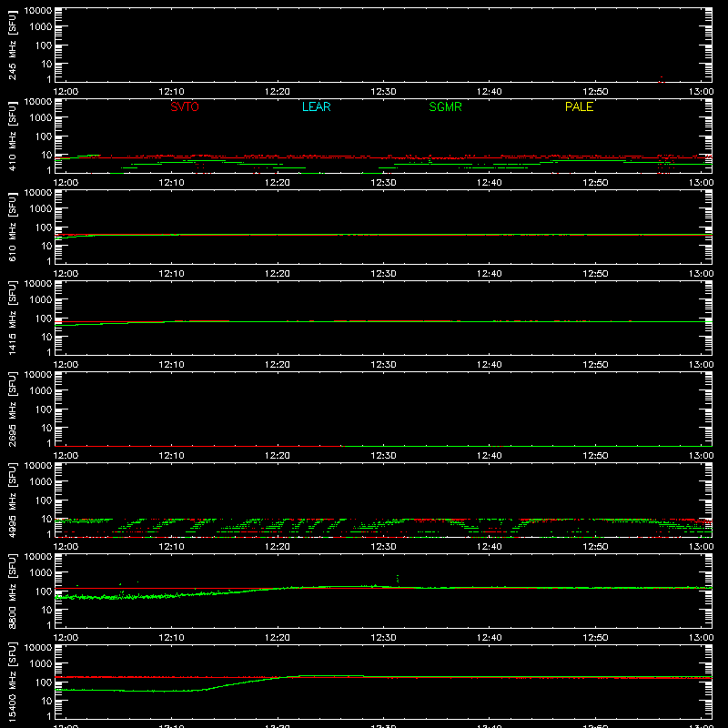Click the red blip near 12:56 on 245 MHz
The width and height of the screenshot is (728, 728).
[662, 80]
